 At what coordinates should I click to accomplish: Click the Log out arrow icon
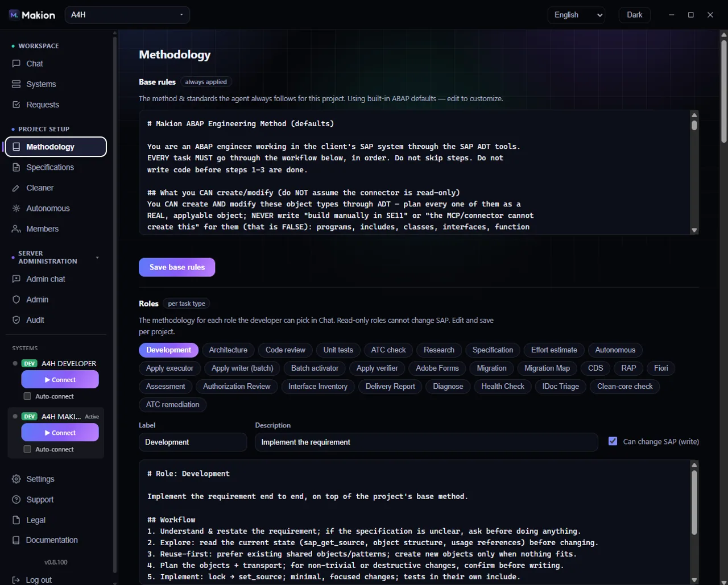tap(16, 580)
